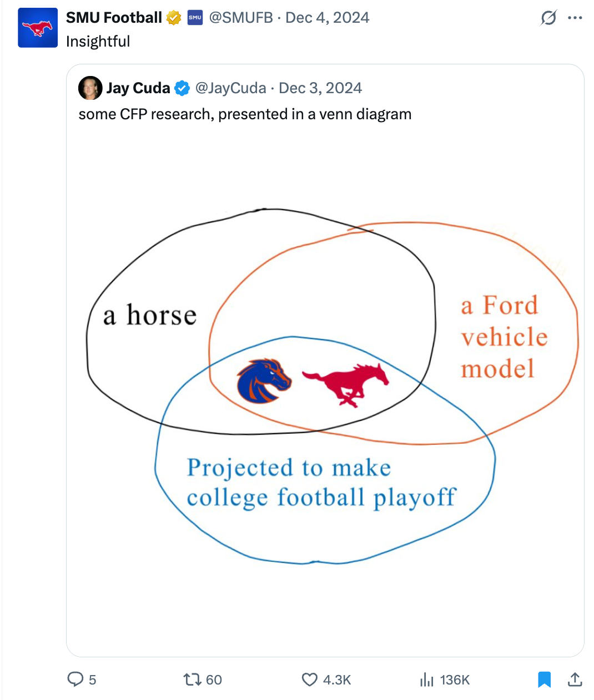Repost the tweet with 60 reposts
Screen dimensions: 594x700
[192, 679]
